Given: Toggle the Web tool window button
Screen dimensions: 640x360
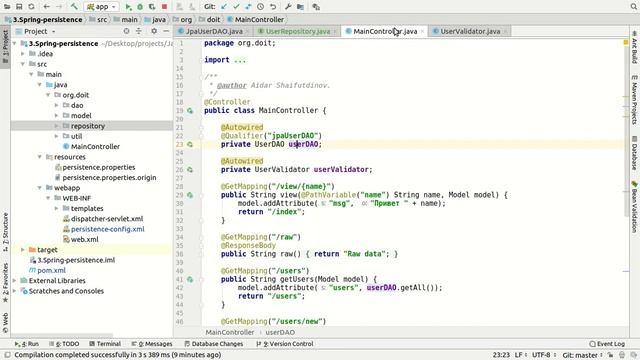Looking at the screenshot, I should point(5,322).
